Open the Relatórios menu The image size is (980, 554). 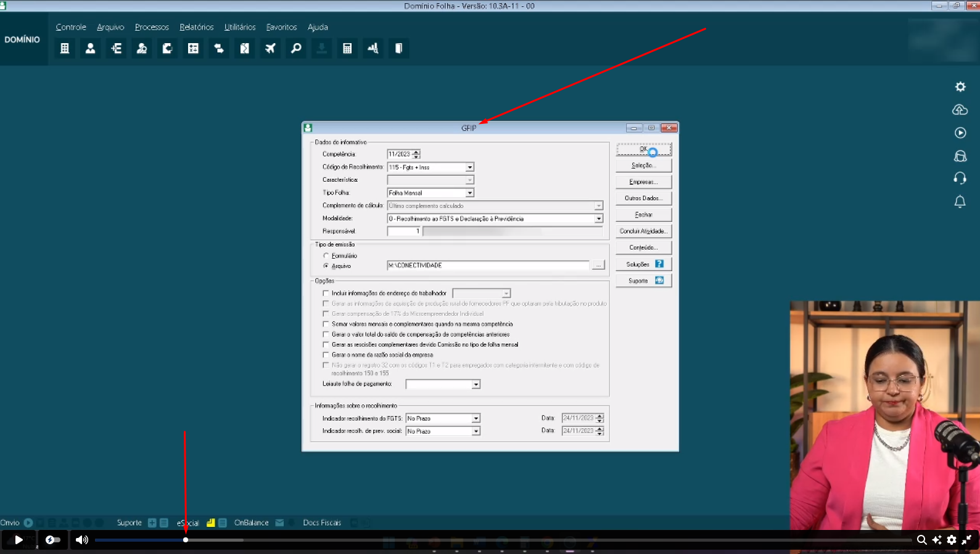click(197, 27)
